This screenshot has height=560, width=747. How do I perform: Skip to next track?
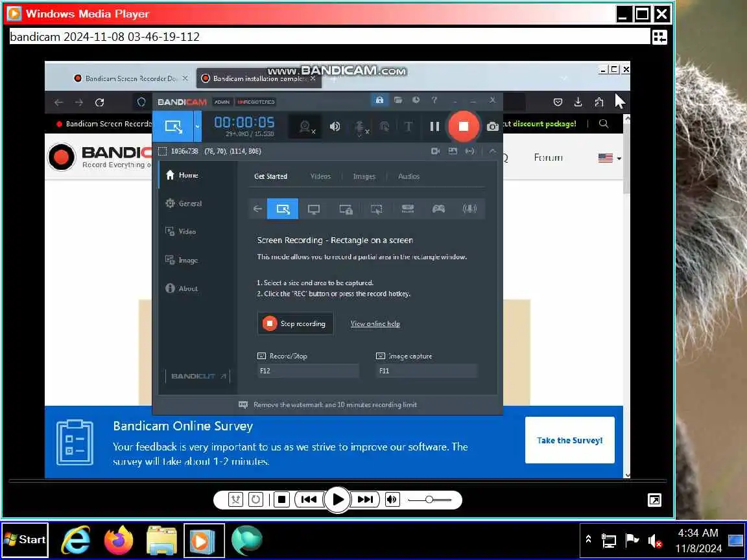pos(366,500)
